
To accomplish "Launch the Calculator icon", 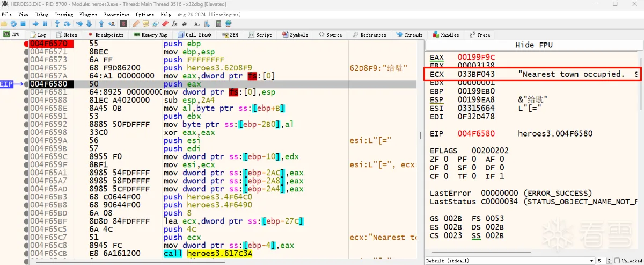I will click(218, 24).
